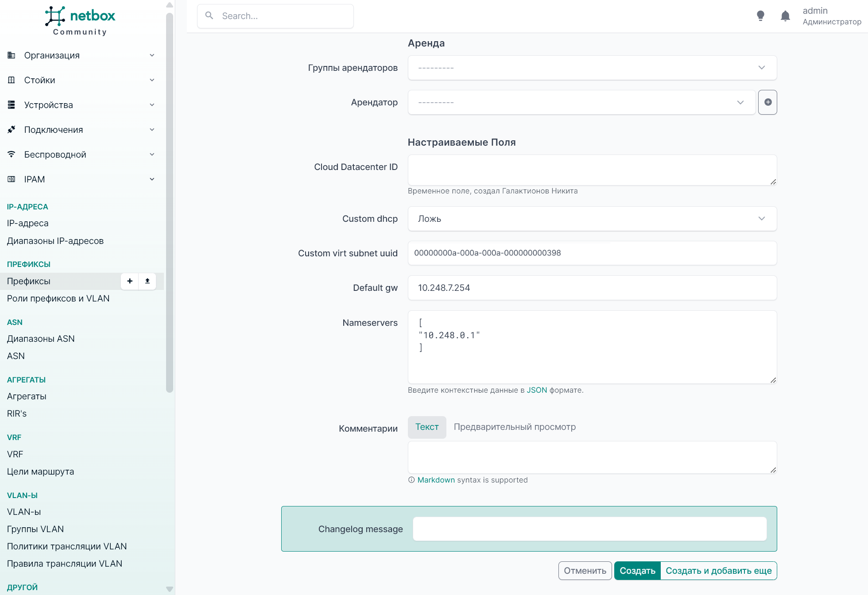868x595 pixels.
Task: Switch to the Текст comments tab
Action: [427, 427]
